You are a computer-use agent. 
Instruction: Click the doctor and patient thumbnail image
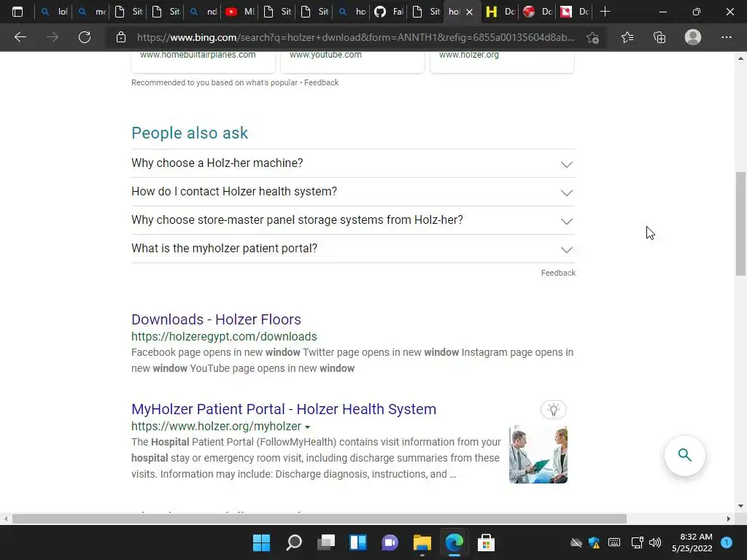[x=538, y=454]
